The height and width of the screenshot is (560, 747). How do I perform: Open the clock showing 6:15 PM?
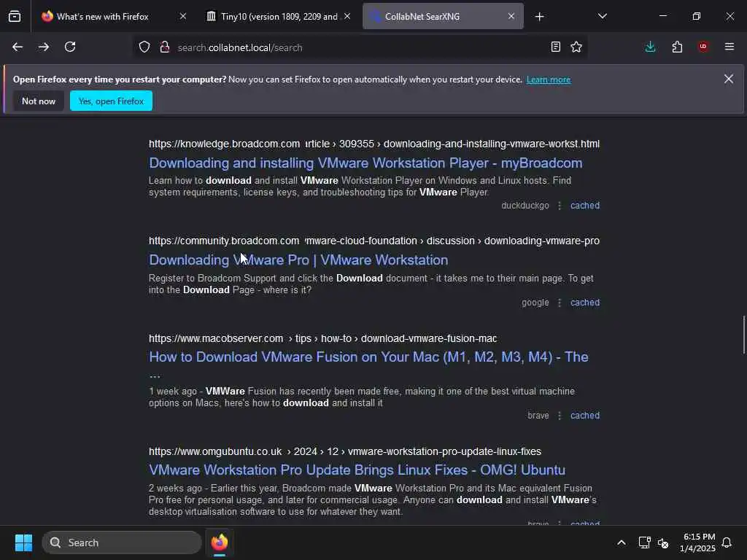[697, 542]
